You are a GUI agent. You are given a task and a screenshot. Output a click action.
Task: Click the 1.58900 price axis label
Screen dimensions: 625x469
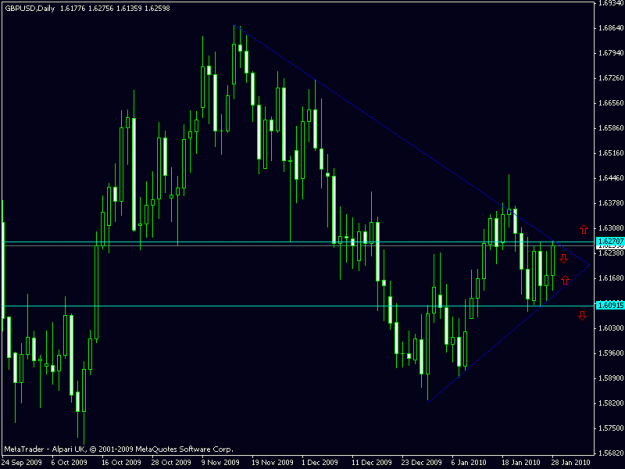[611, 378]
